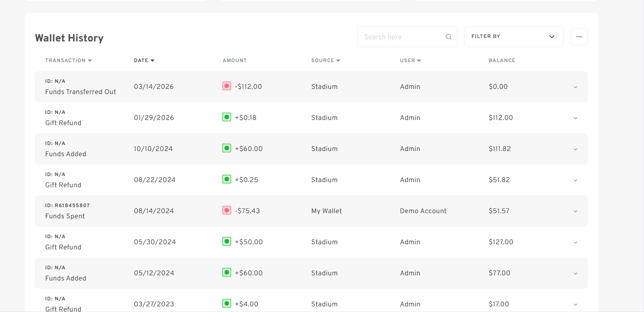Screen dimensions: 644x312
Task: Click the red indicator beside -$112.00
Action: [226, 86]
